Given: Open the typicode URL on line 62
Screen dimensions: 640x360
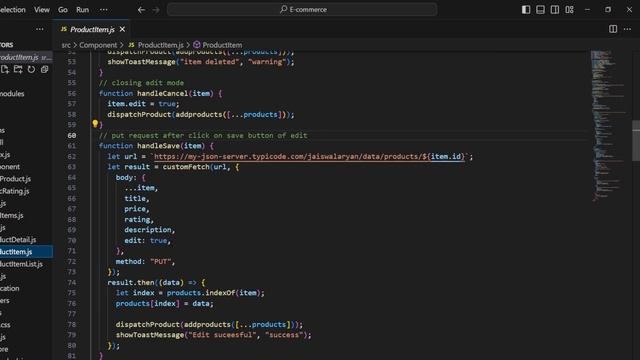Looking at the screenshot, I should [309, 156].
